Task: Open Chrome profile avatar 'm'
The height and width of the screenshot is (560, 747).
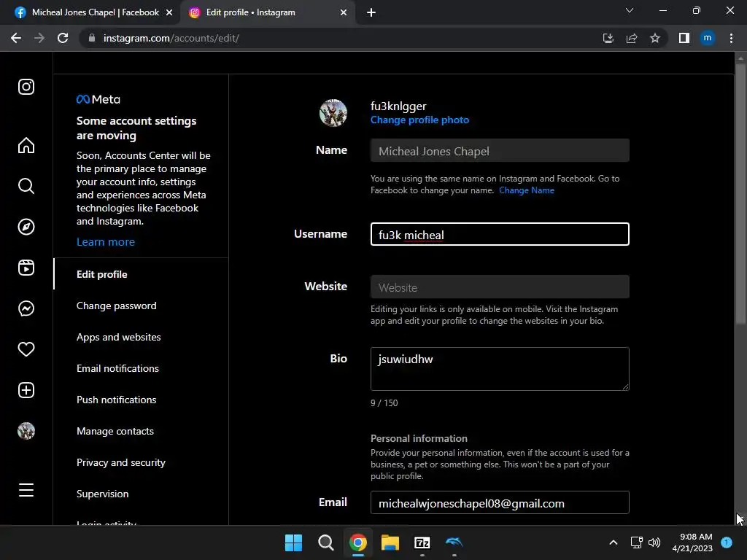Action: coord(708,38)
